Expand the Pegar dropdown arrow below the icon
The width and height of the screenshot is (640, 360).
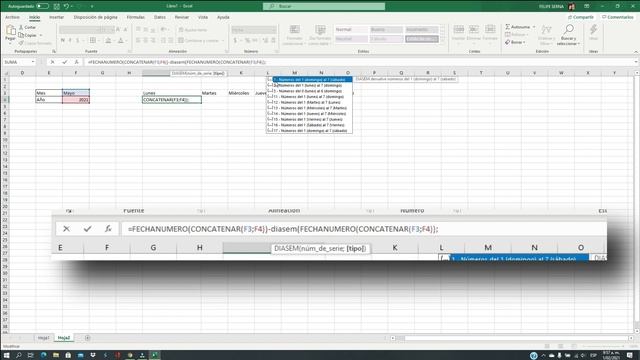10,43
